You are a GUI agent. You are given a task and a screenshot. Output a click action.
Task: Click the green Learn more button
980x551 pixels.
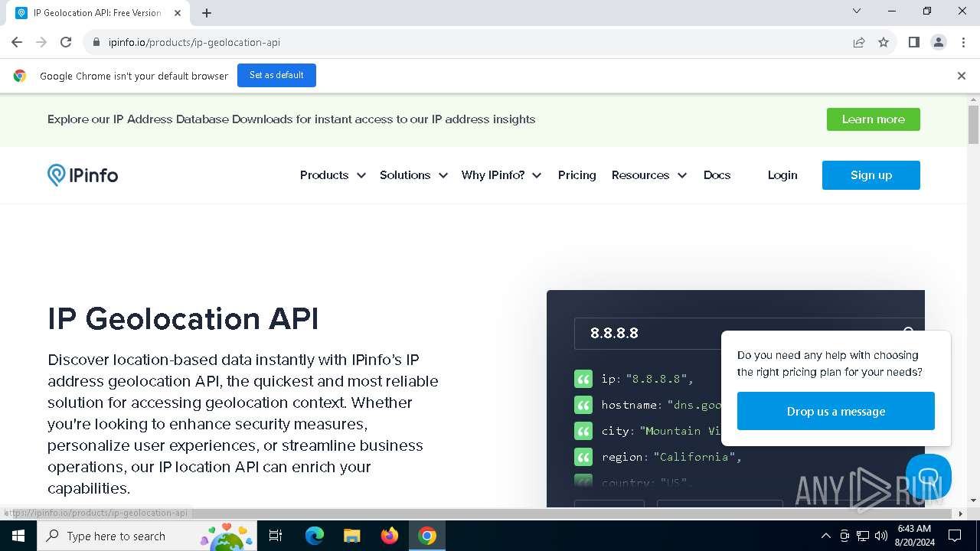pyautogui.click(x=874, y=119)
